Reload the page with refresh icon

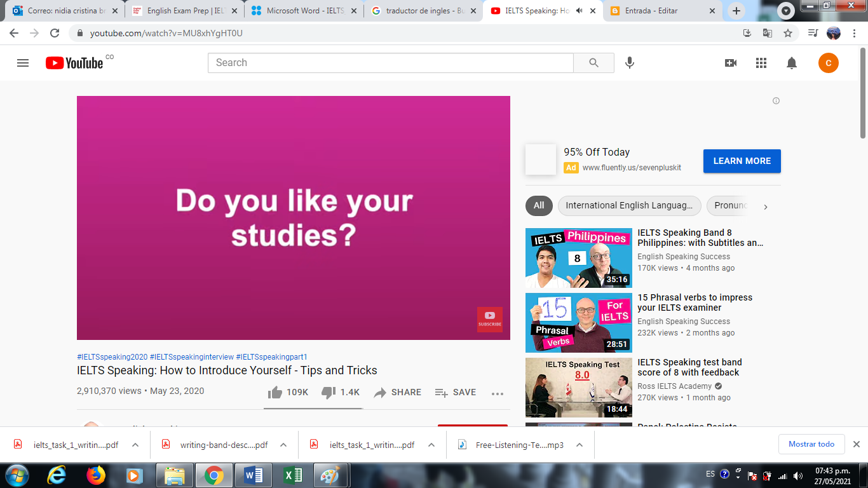coord(55,33)
